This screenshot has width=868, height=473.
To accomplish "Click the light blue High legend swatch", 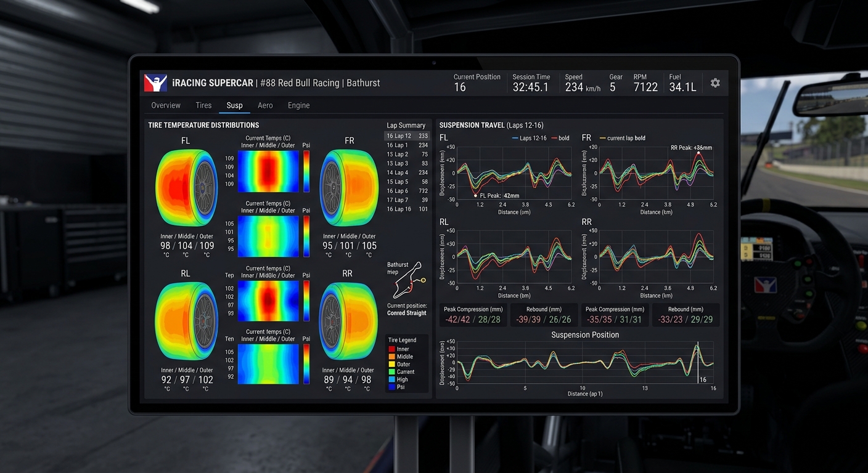I will (391, 379).
